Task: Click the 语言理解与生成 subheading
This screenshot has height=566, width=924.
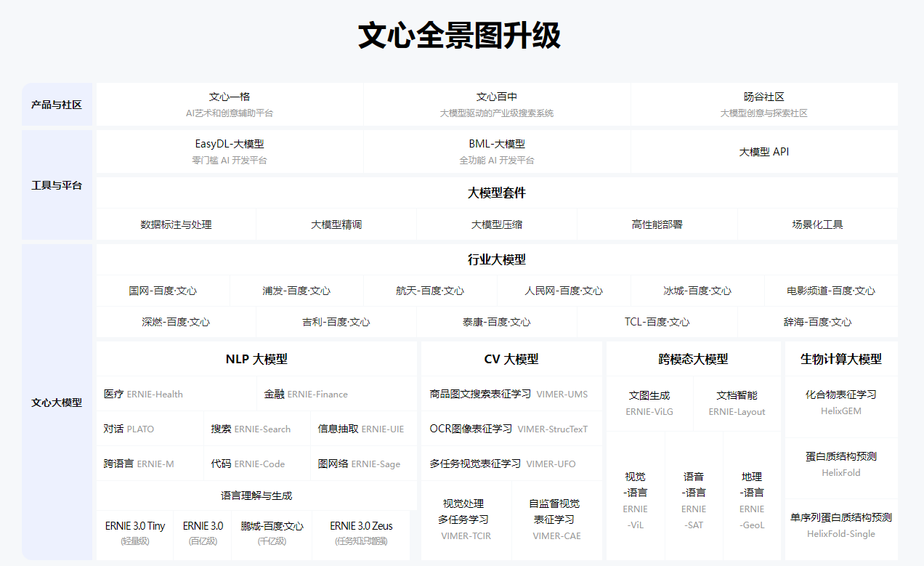Action: coord(256,496)
